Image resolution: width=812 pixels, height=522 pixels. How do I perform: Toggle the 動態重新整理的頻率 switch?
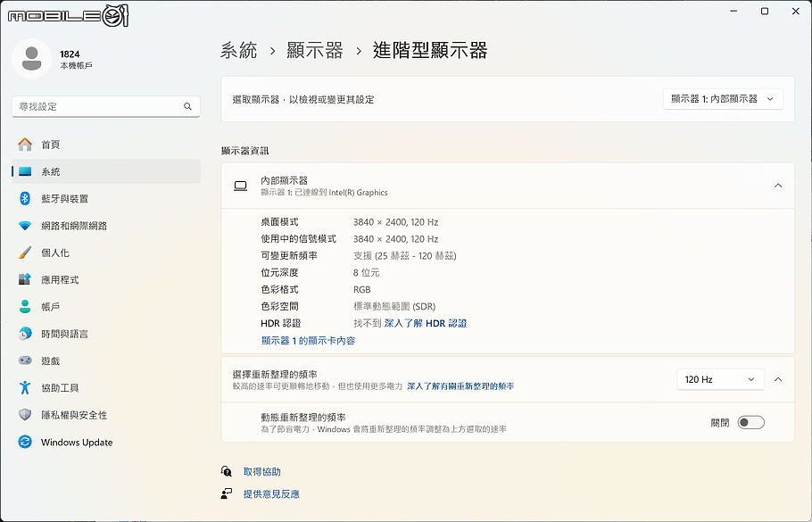pyautogui.click(x=751, y=423)
